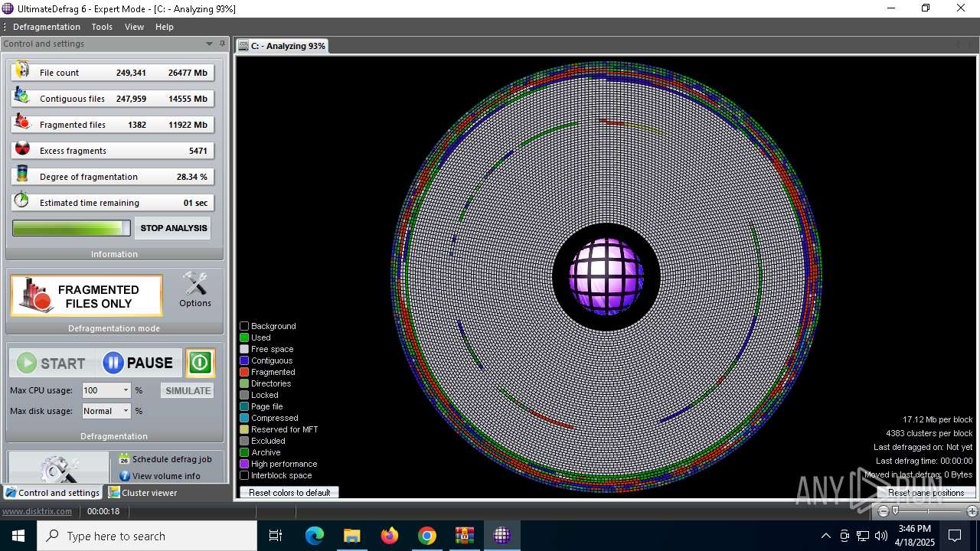Click the Fragmented files icon

[22, 123]
